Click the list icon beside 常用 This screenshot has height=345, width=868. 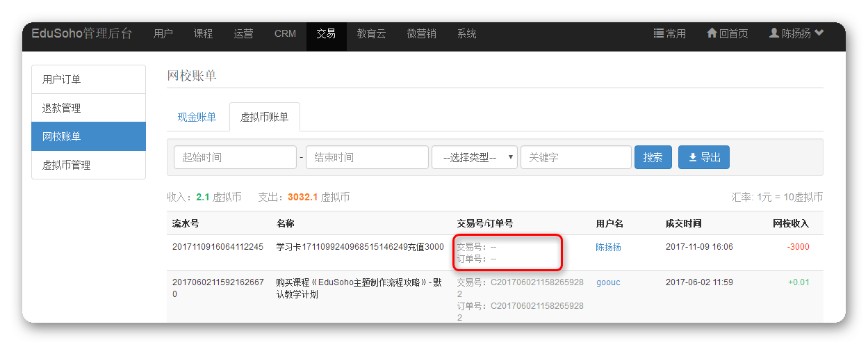658,33
